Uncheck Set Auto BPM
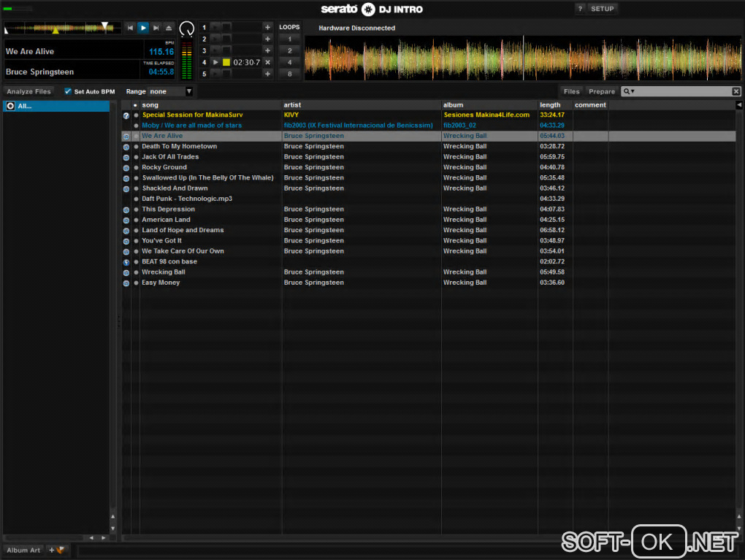Screen dimensions: 745x560 68,91
